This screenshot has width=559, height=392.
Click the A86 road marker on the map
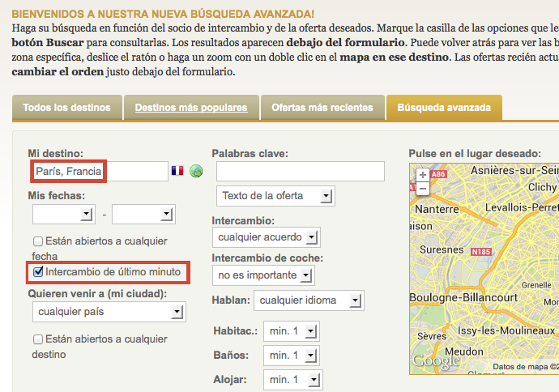438,174
